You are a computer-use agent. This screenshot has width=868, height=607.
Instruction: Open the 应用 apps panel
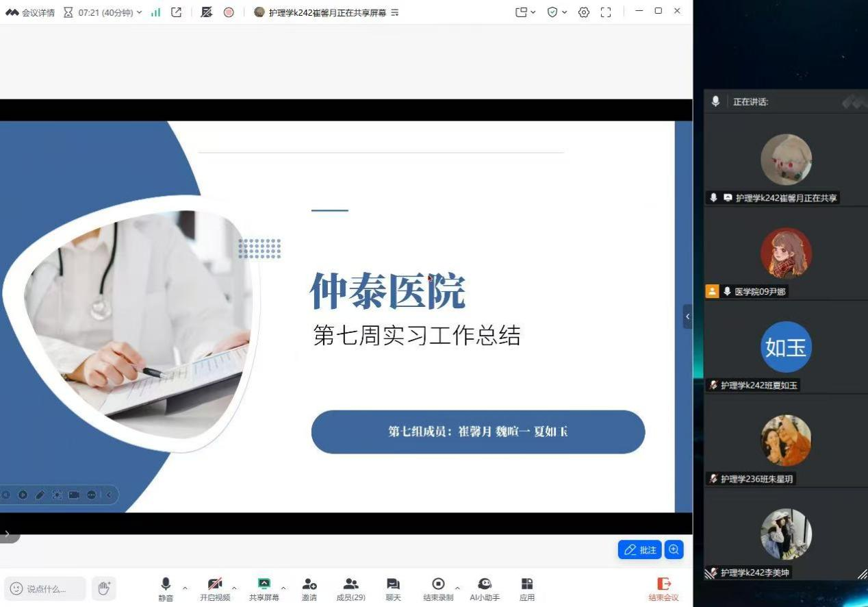[x=526, y=588]
